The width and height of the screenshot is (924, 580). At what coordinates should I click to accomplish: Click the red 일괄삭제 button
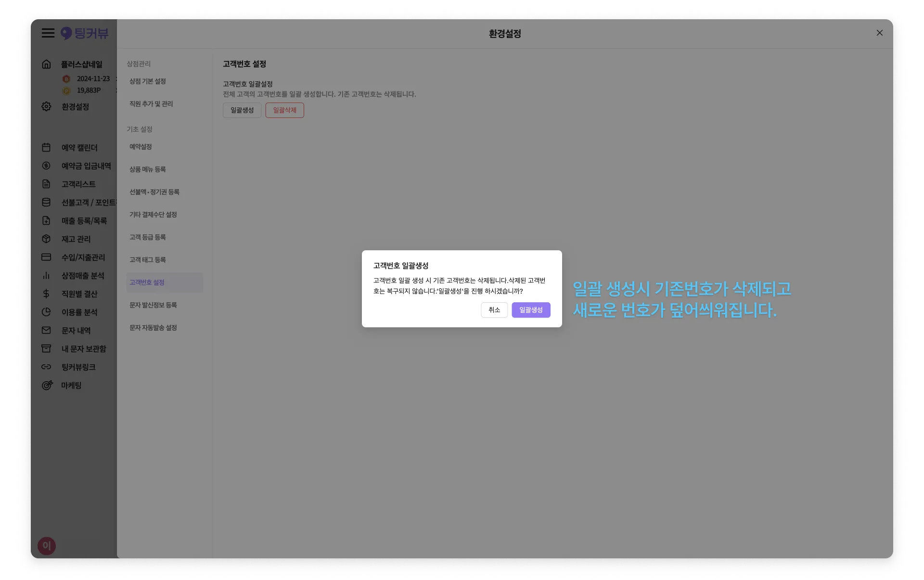[284, 110]
